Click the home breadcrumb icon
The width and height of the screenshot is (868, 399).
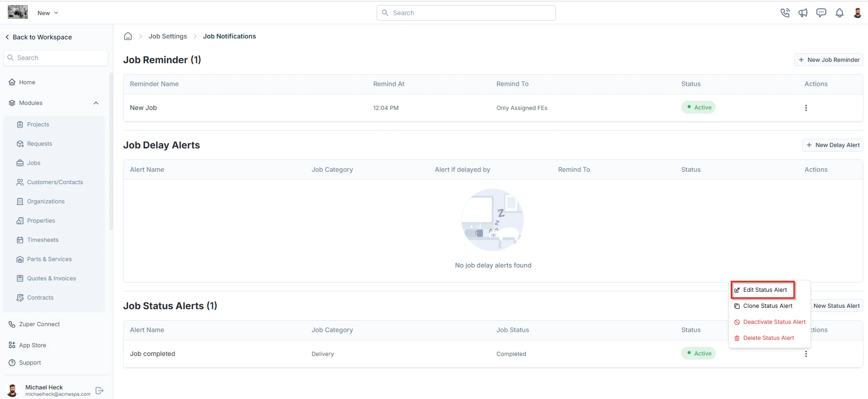[x=128, y=36]
